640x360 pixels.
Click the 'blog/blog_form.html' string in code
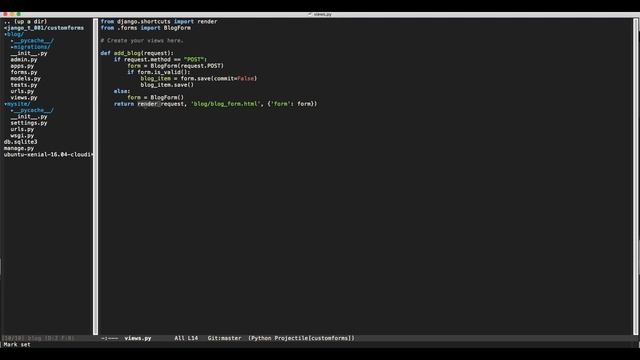[x=225, y=104]
